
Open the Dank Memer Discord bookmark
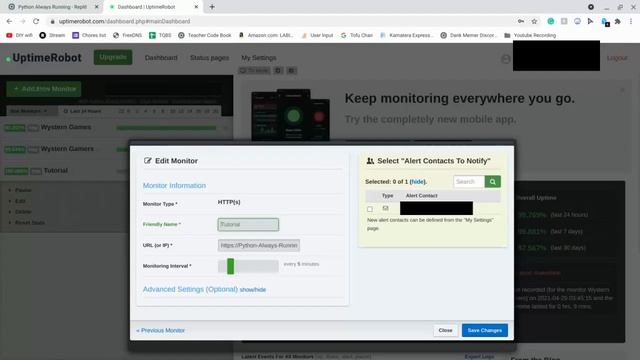point(469,35)
